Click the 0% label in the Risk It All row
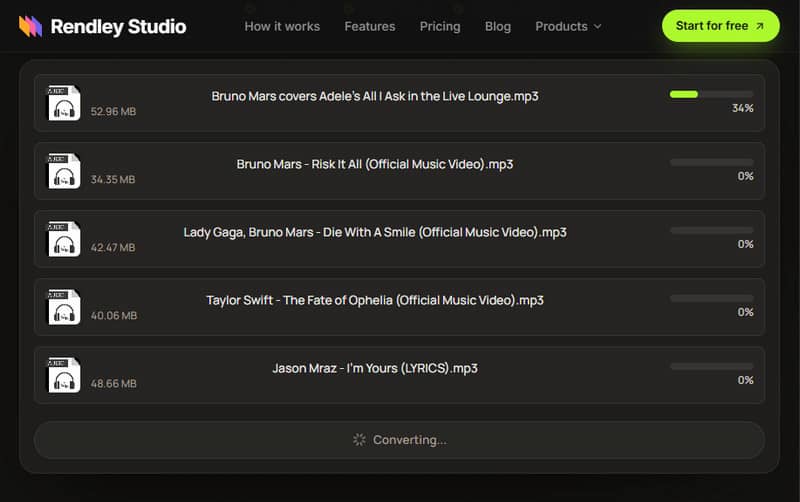The image size is (800, 502). click(745, 176)
